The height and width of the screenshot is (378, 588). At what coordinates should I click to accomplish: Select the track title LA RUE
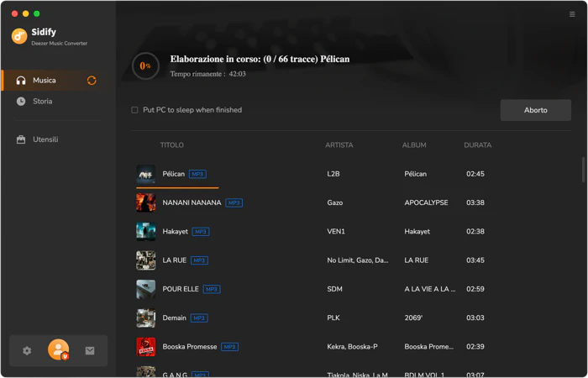click(x=175, y=260)
